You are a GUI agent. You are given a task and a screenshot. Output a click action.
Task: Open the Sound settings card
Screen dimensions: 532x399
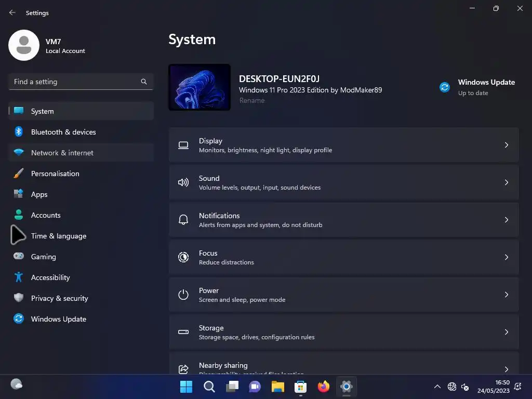coord(344,182)
